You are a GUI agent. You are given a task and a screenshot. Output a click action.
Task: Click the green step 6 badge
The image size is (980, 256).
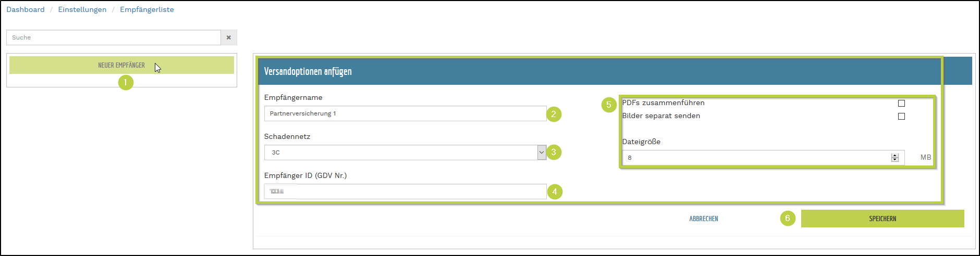(788, 219)
